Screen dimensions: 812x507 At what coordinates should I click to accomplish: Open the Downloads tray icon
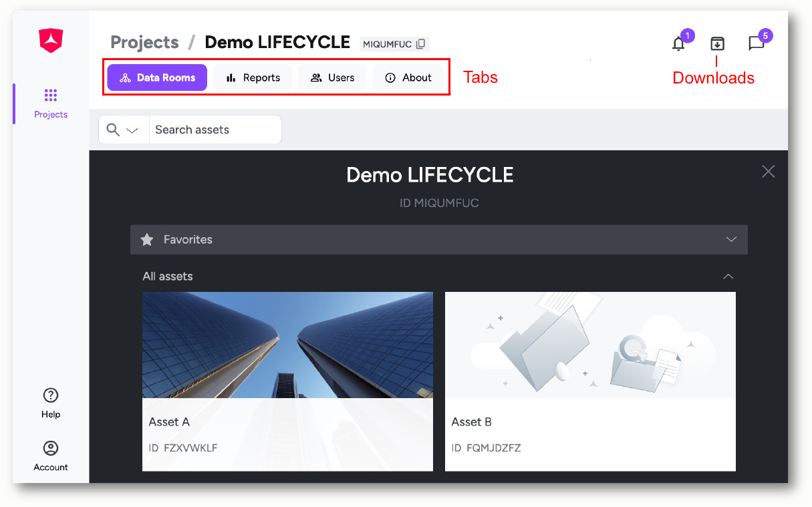[717, 43]
